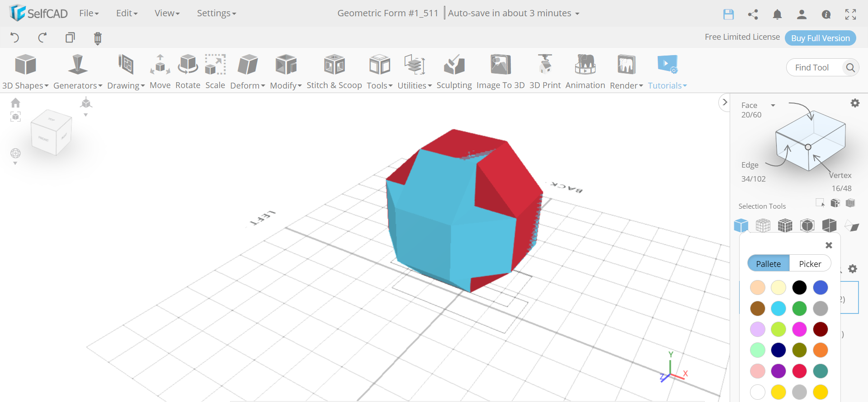Open the File menu

coord(89,13)
